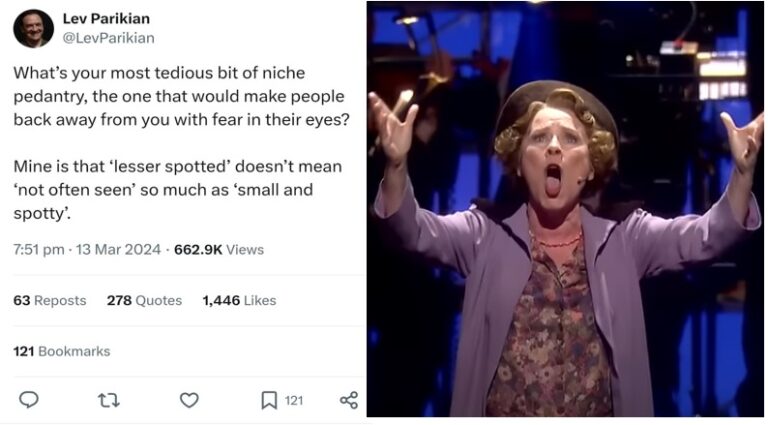
Task: Like the tweet with the heart icon
Action: click(189, 400)
